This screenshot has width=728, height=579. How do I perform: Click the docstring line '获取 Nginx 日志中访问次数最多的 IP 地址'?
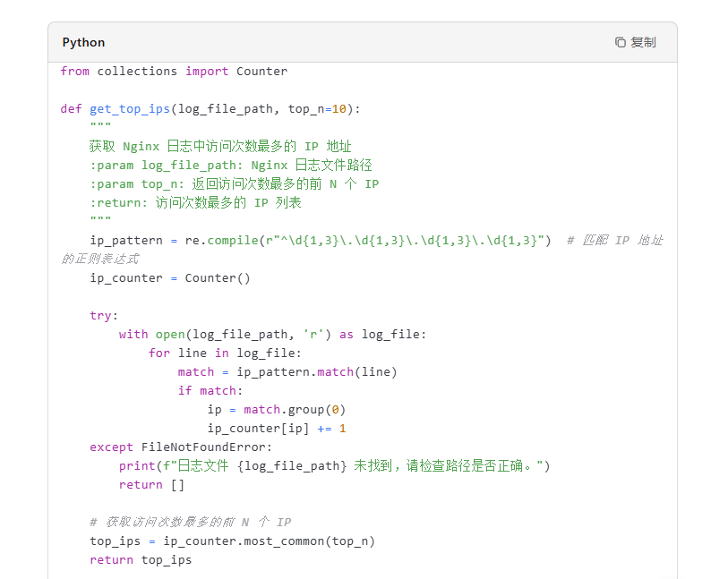[x=220, y=146]
